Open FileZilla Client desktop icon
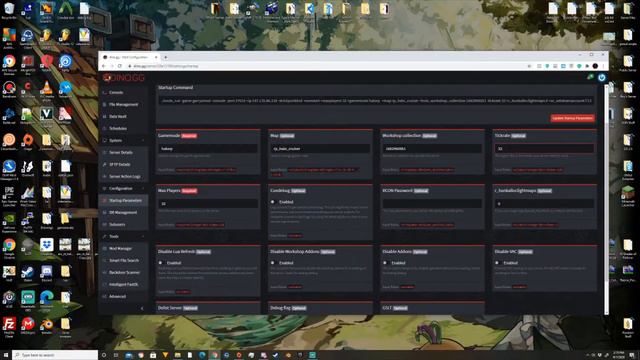640x360 pixels. [x=9, y=327]
